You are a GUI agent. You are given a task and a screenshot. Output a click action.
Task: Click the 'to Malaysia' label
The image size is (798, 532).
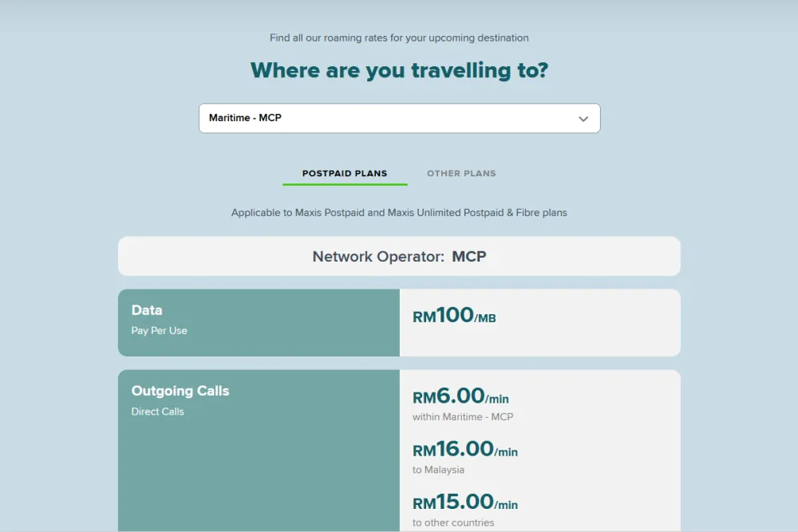[x=438, y=470]
